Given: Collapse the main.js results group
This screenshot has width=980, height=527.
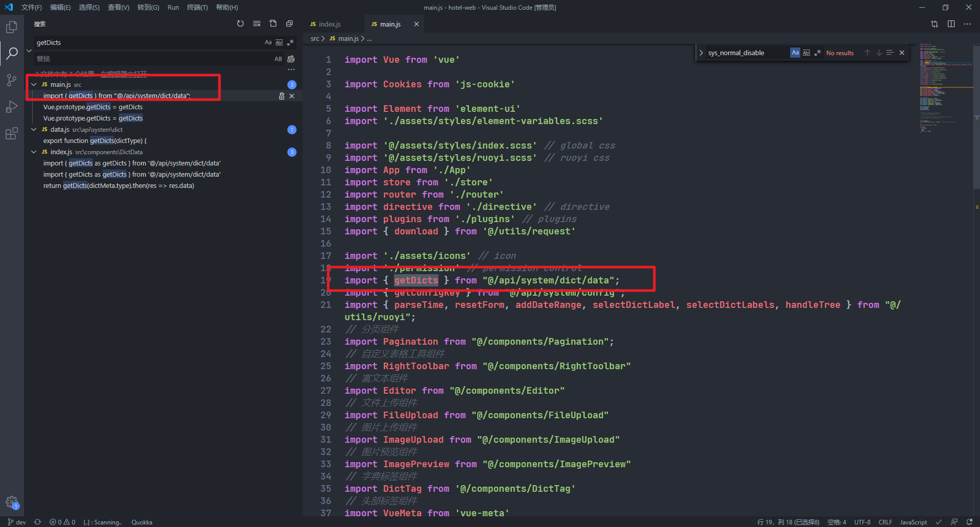Looking at the screenshot, I should coord(34,84).
